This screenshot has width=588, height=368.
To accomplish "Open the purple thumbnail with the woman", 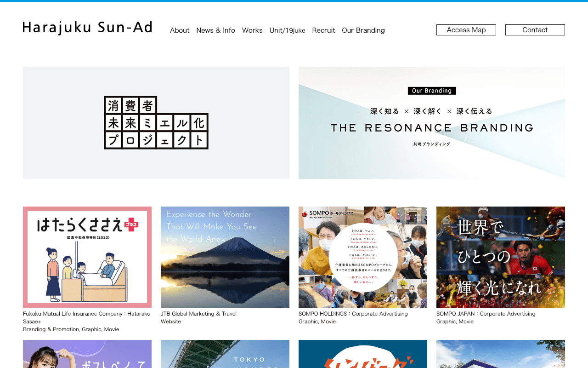I will pyautogui.click(x=87, y=354).
